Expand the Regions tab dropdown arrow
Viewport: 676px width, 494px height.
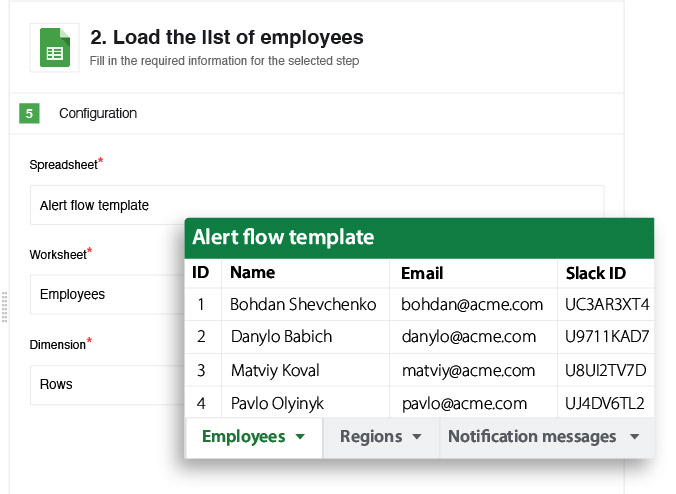pyautogui.click(x=416, y=437)
